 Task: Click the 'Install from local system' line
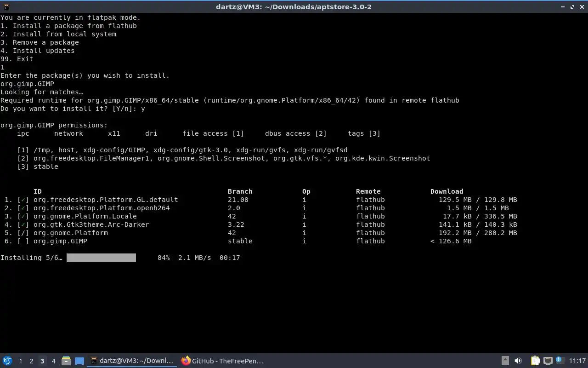coord(58,34)
